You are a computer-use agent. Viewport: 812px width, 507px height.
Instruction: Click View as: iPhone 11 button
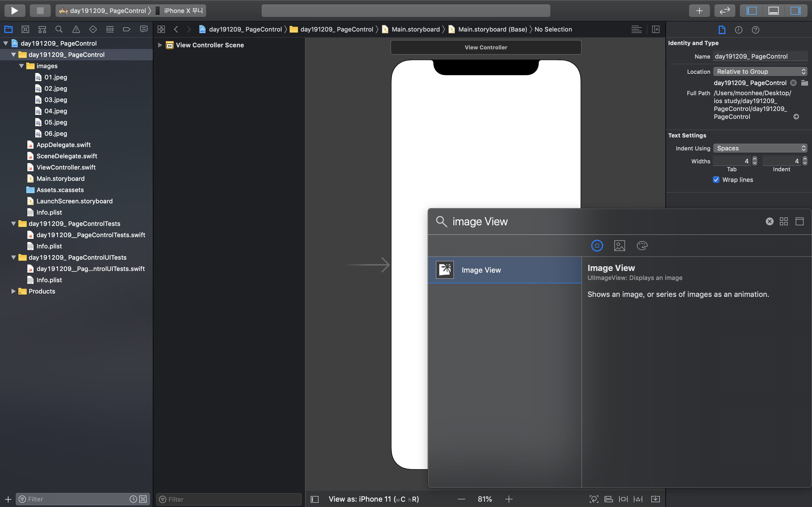(x=374, y=499)
